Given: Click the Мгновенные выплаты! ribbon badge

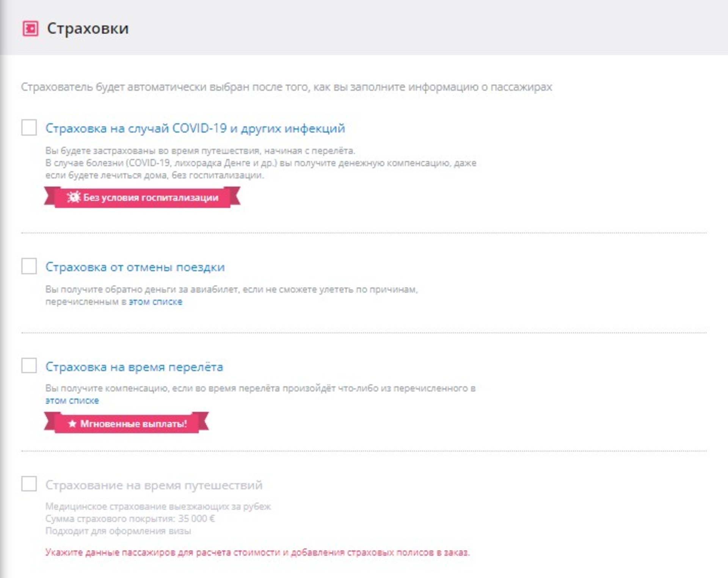Looking at the screenshot, I should click(x=133, y=423).
